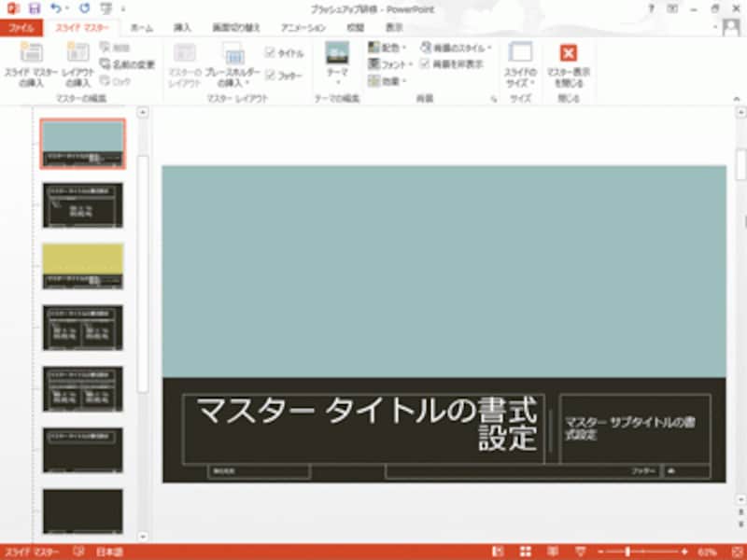
Task: Switch to Slide Sorter view icon
Action: tap(525, 552)
